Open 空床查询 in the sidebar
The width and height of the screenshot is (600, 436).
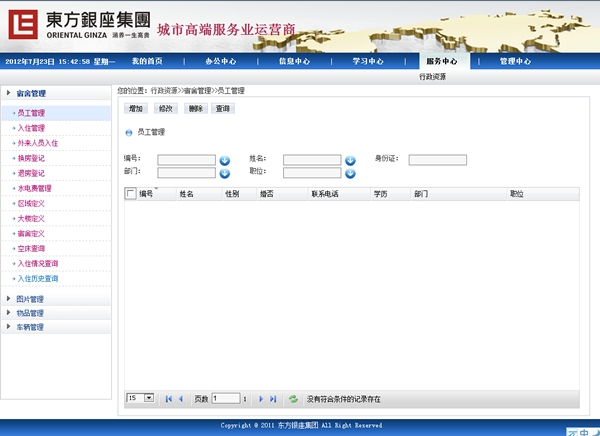click(x=31, y=248)
